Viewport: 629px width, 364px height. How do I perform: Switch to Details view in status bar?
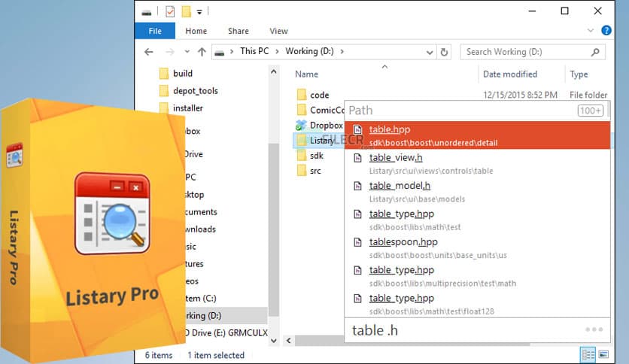click(x=588, y=355)
